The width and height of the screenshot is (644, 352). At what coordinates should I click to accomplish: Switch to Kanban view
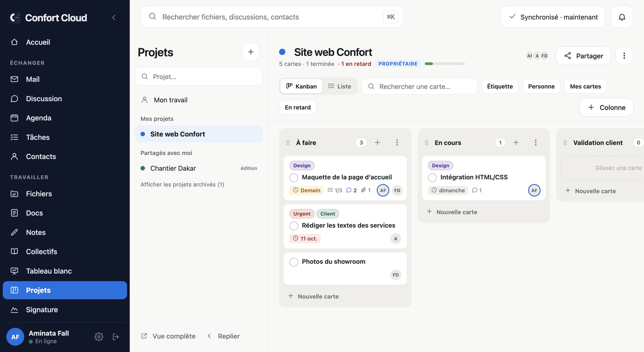point(301,86)
